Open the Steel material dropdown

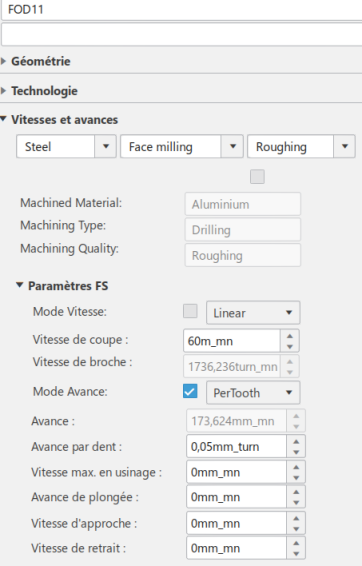pyautogui.click(x=106, y=147)
